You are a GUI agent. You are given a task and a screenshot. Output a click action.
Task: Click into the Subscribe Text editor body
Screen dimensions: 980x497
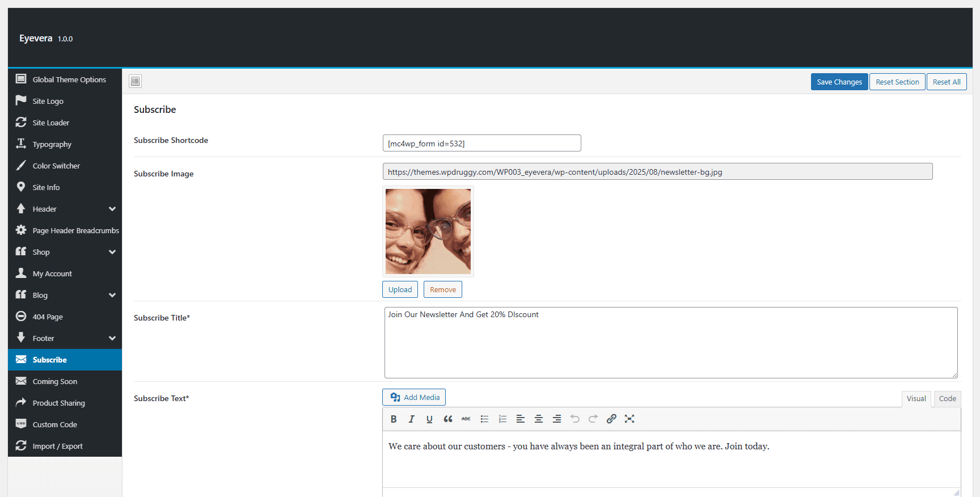671,458
